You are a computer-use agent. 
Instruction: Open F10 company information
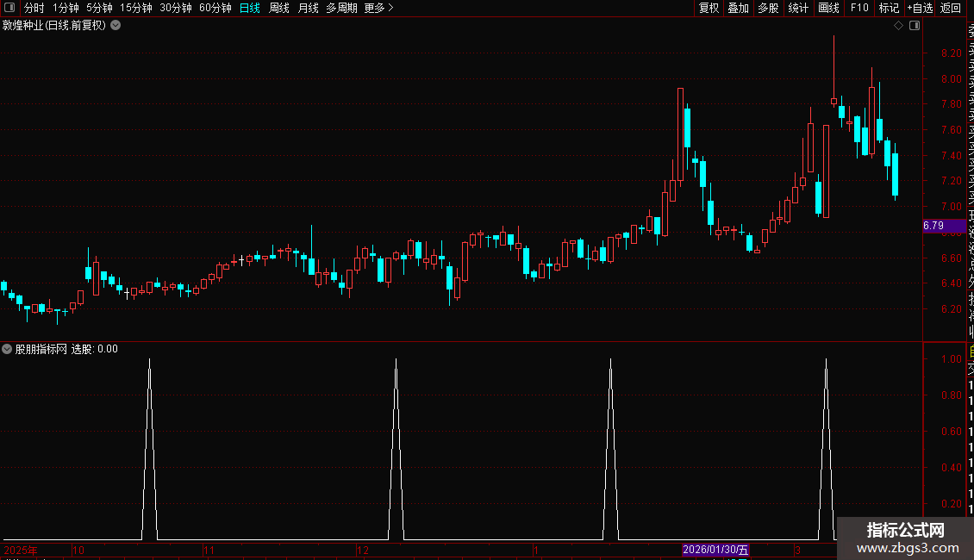pos(859,8)
